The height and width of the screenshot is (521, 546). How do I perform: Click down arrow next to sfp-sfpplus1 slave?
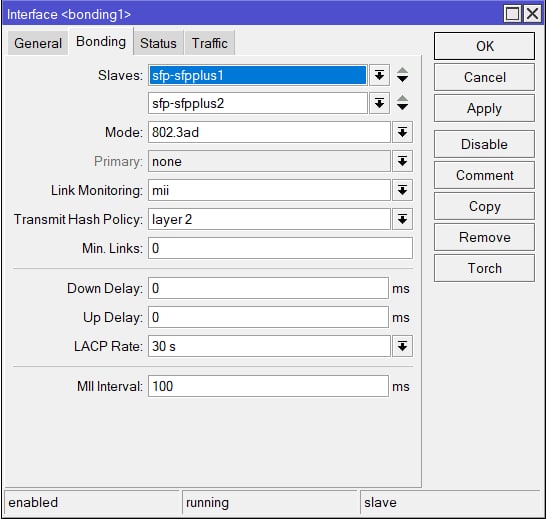click(x=402, y=79)
